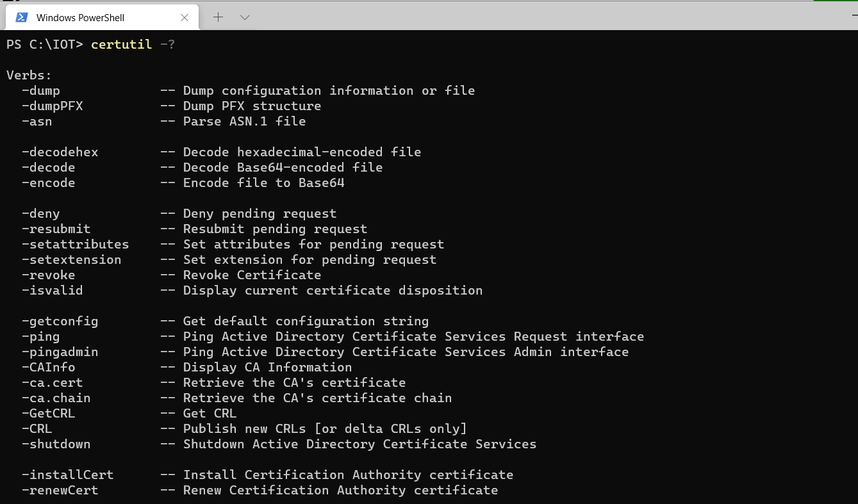Click the -encode verb text
Screen dimensions: 858x504
pos(49,183)
